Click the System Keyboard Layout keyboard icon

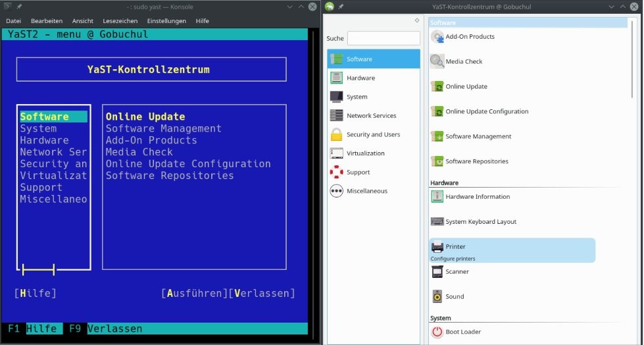click(x=437, y=222)
